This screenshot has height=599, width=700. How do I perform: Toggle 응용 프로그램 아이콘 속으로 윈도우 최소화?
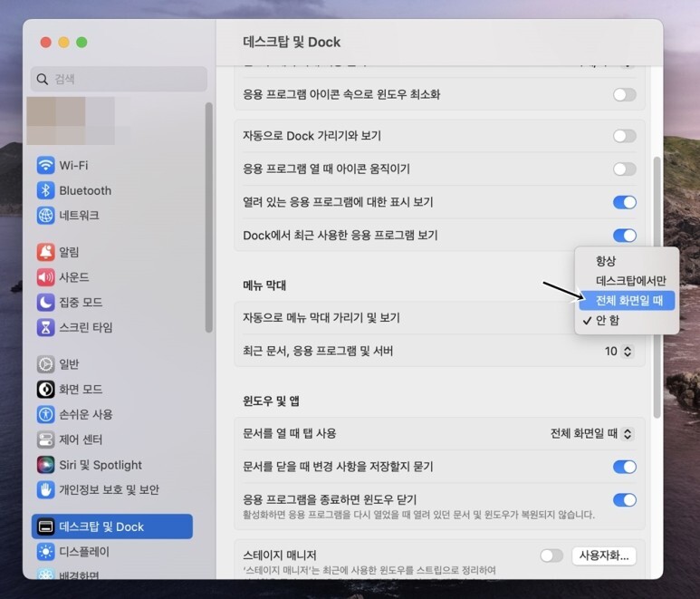tap(625, 94)
